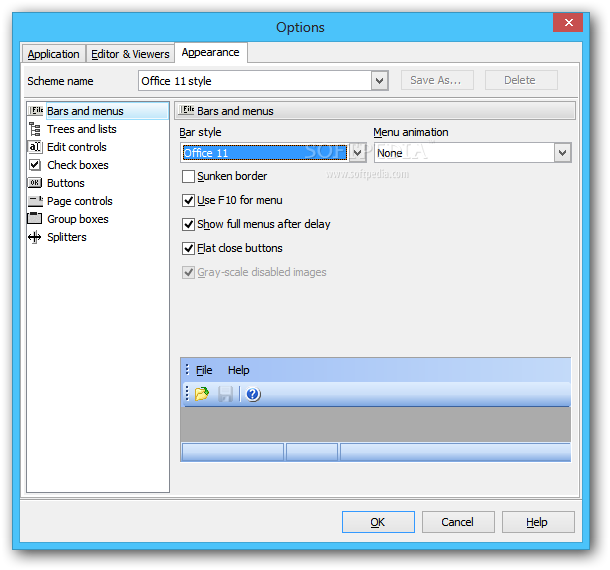Click the icon in Bars and menus header
Image resolution: width=610 pixels, height=570 pixels.
pyautogui.click(x=186, y=110)
